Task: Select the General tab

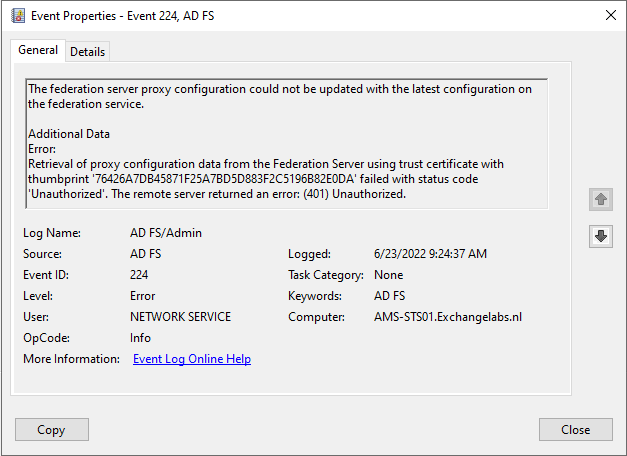Action: pyautogui.click(x=38, y=51)
